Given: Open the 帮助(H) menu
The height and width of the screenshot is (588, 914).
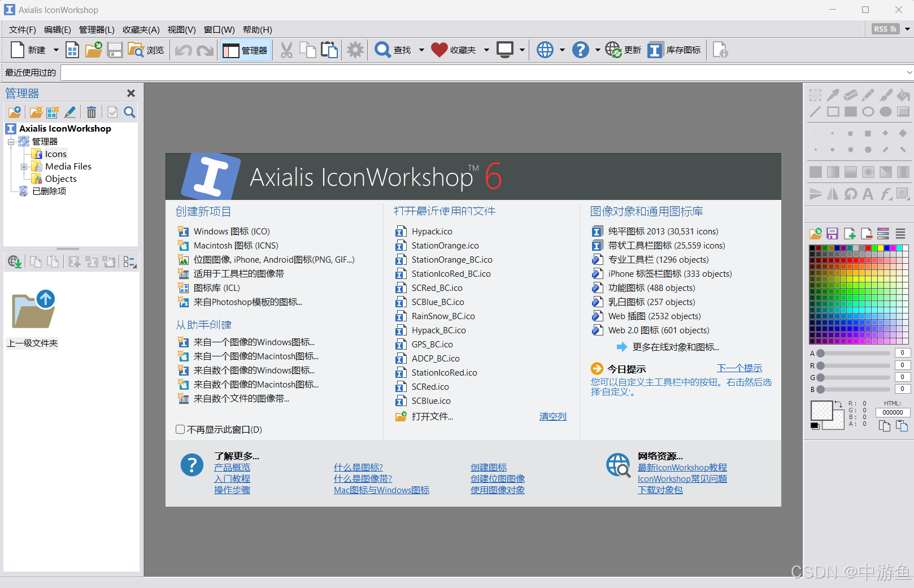Looking at the screenshot, I should (x=258, y=29).
